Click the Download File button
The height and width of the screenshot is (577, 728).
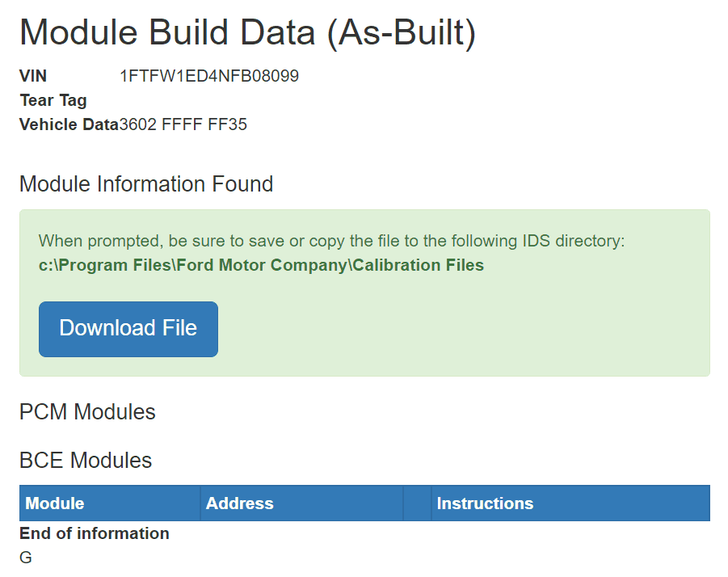pos(128,328)
